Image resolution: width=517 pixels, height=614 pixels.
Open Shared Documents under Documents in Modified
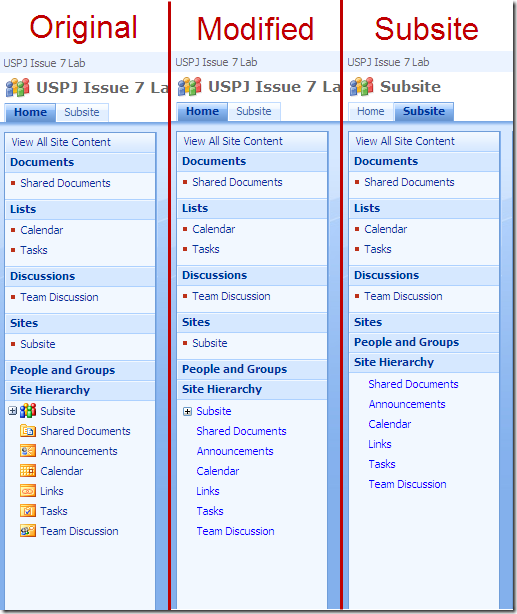point(237,182)
